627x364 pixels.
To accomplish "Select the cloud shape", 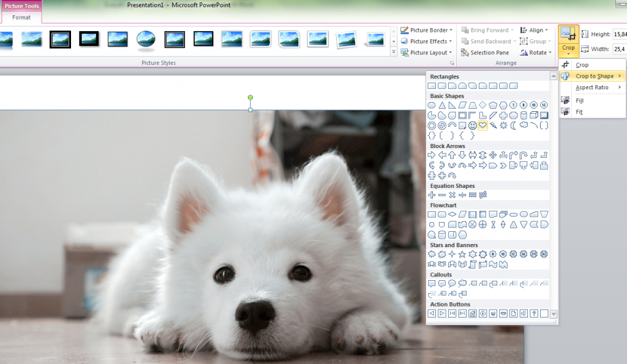I will [524, 125].
